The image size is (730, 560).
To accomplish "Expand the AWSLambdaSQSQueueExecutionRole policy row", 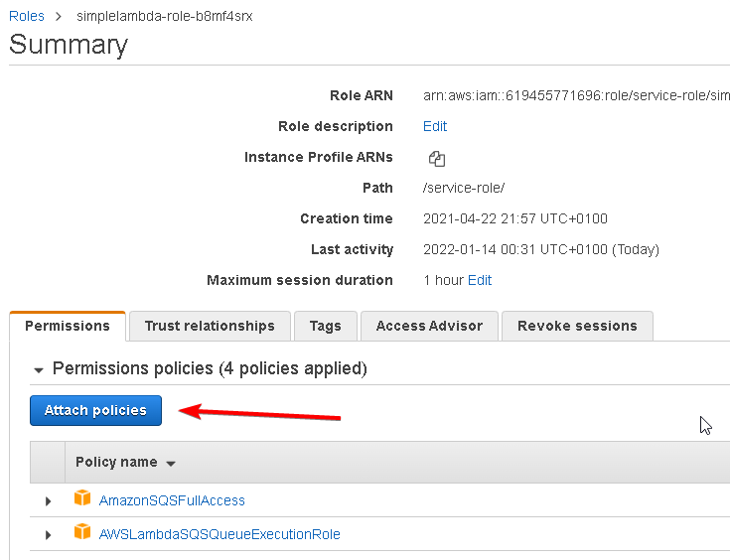I will [48, 535].
